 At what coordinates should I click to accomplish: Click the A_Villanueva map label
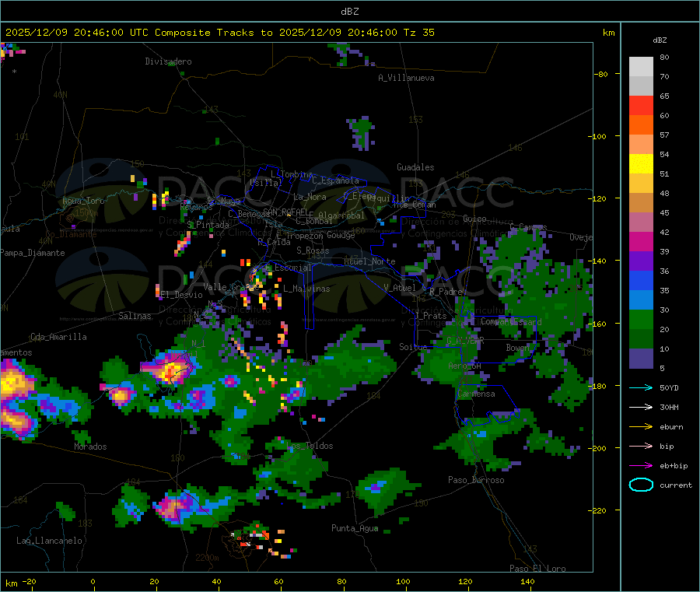click(406, 78)
